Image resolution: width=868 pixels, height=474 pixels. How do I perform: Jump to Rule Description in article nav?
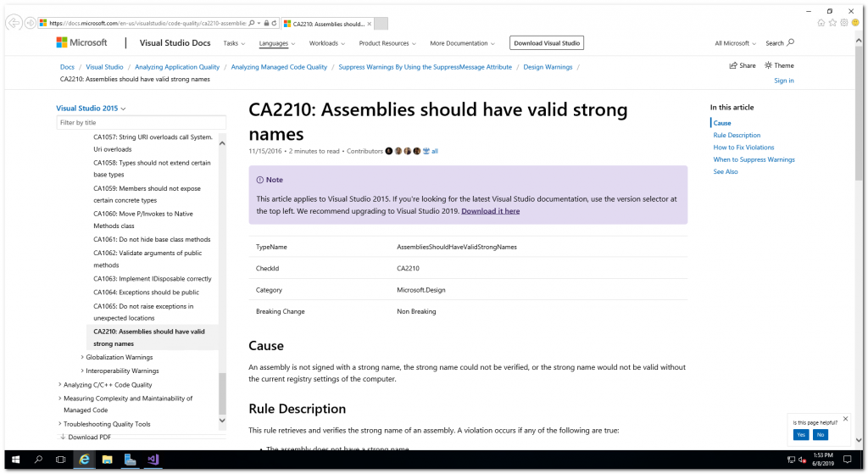pos(737,135)
